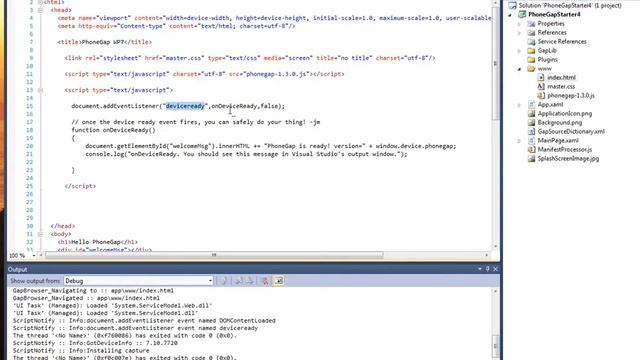
Task: Click the MainPage.xaml file icon
Action: [x=531, y=140]
